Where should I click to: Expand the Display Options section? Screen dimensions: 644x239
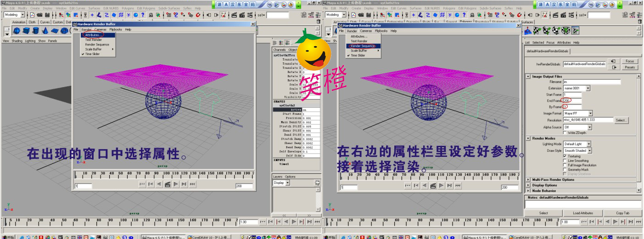pos(528,185)
